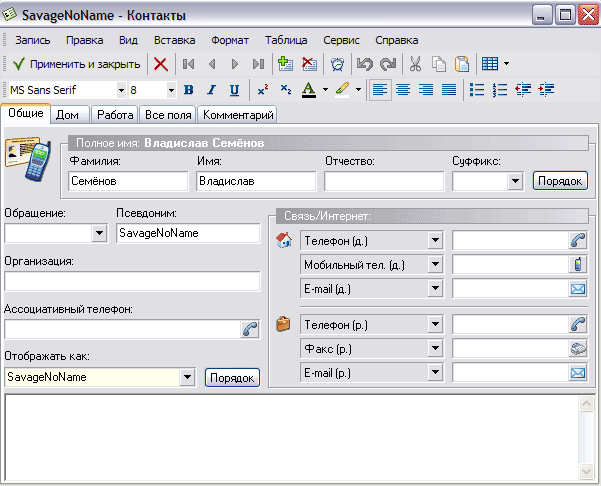Enable center text alignment

pyautogui.click(x=403, y=90)
